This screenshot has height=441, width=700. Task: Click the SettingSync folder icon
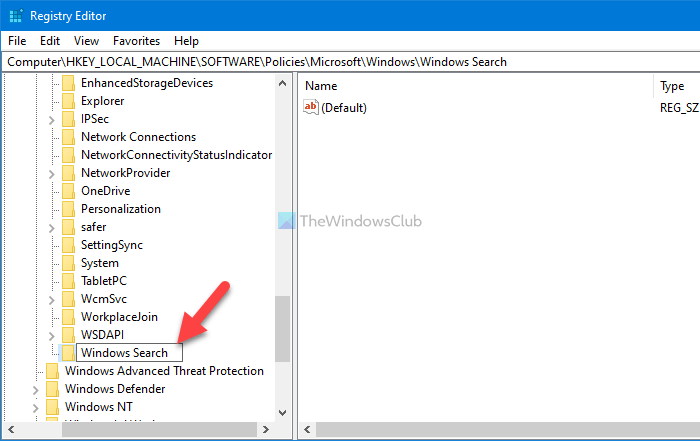68,245
